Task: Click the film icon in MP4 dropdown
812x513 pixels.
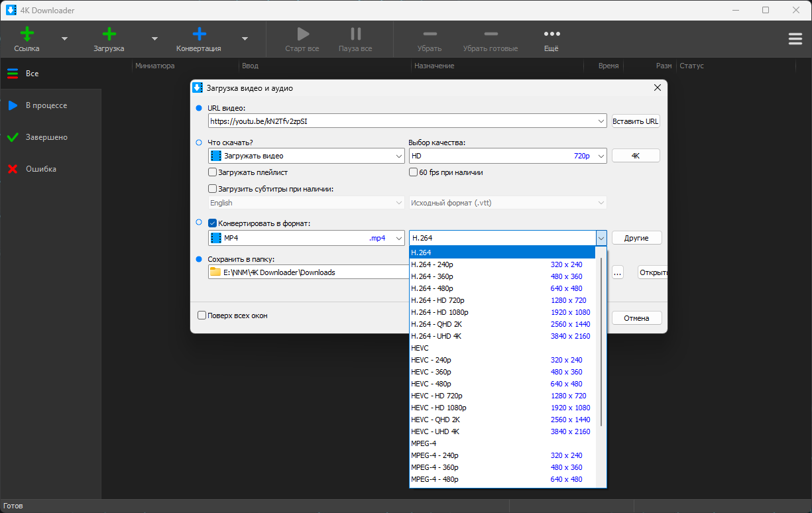Action: (x=215, y=238)
